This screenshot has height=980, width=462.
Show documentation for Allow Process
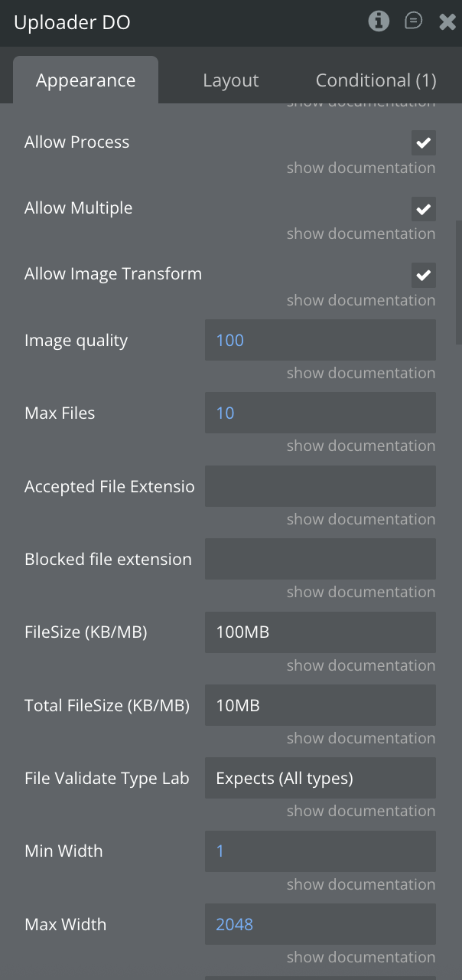[360, 168]
